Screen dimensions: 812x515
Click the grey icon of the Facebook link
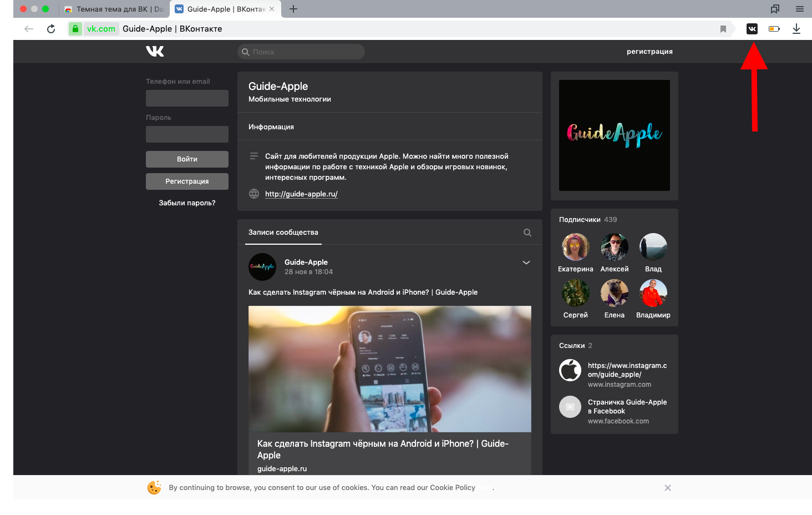[570, 407]
